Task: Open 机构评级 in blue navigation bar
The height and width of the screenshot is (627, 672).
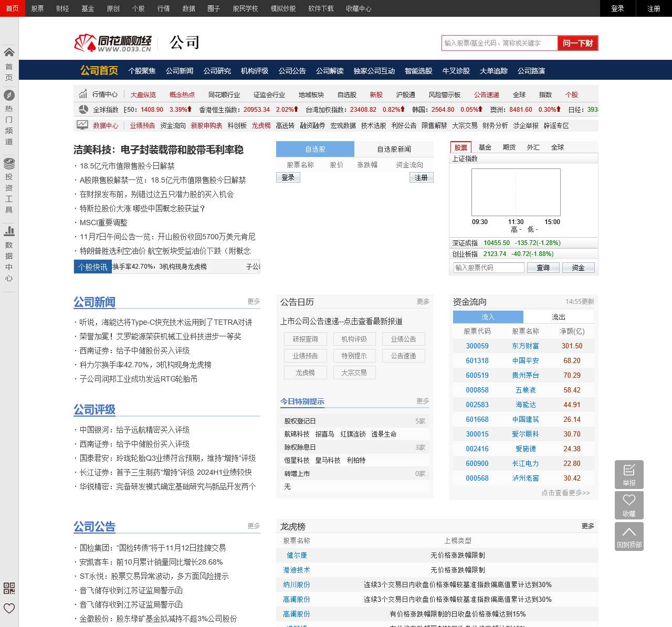Action: point(255,71)
